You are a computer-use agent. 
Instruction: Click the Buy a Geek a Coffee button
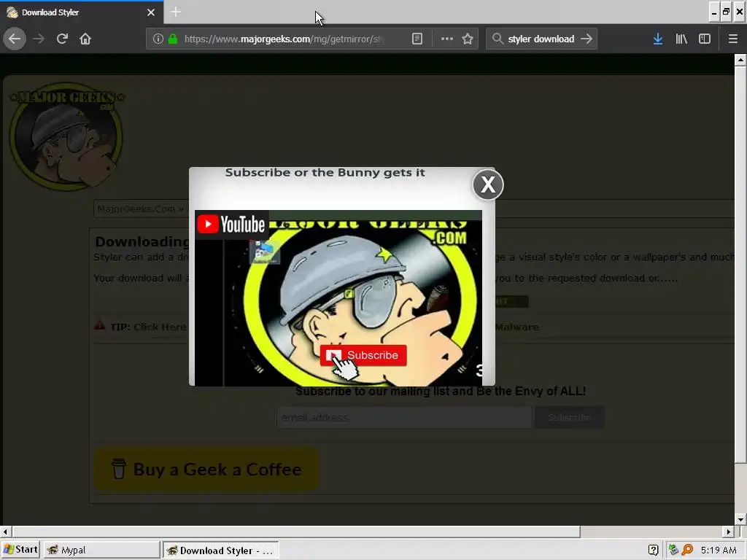pos(206,469)
